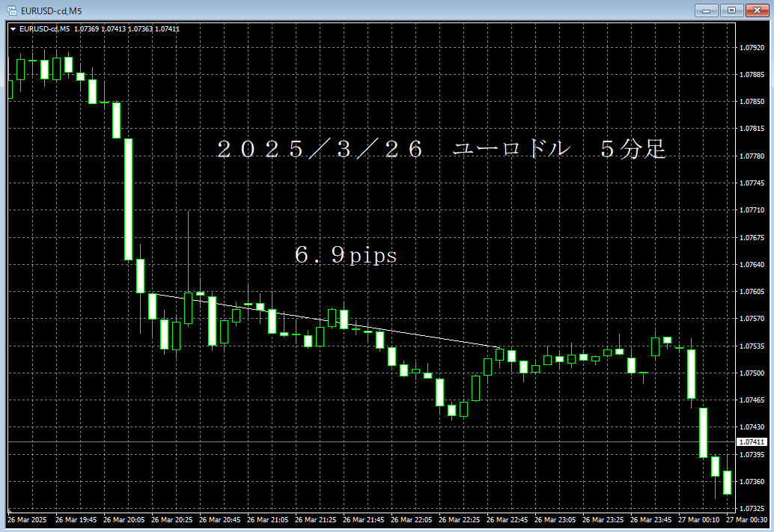Click price scale value 1.07780
774x532 pixels.
click(752, 156)
